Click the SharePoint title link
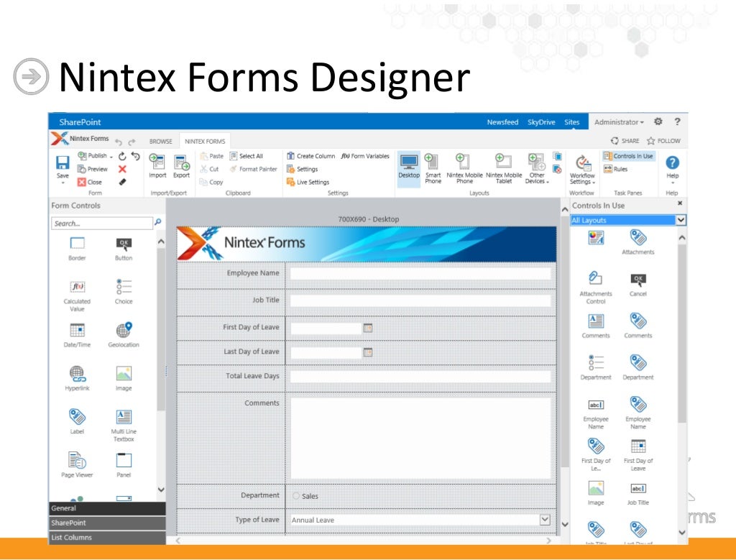The image size is (736, 560). pyautogui.click(x=80, y=122)
